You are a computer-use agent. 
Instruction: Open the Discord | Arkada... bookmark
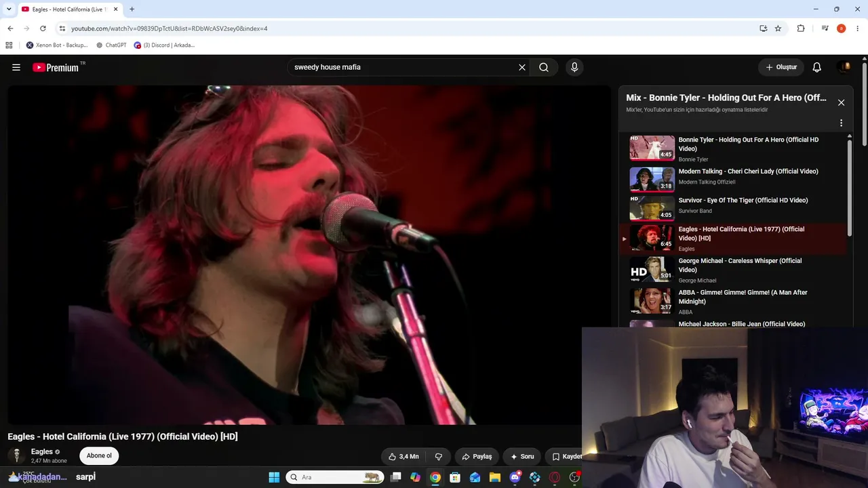tap(165, 45)
